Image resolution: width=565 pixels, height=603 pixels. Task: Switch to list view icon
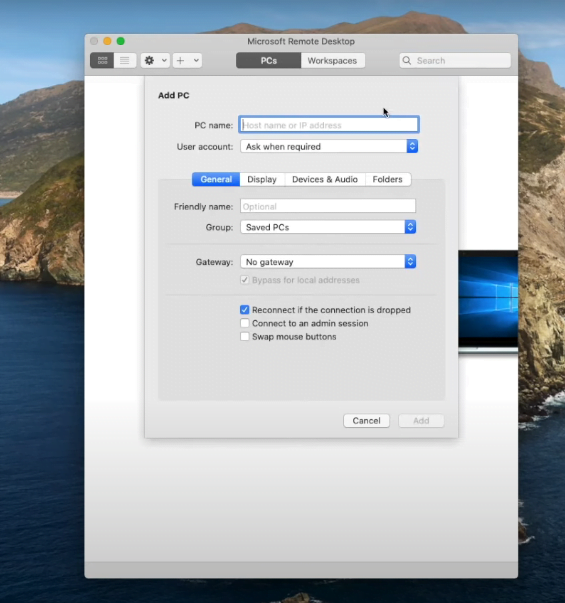point(125,60)
